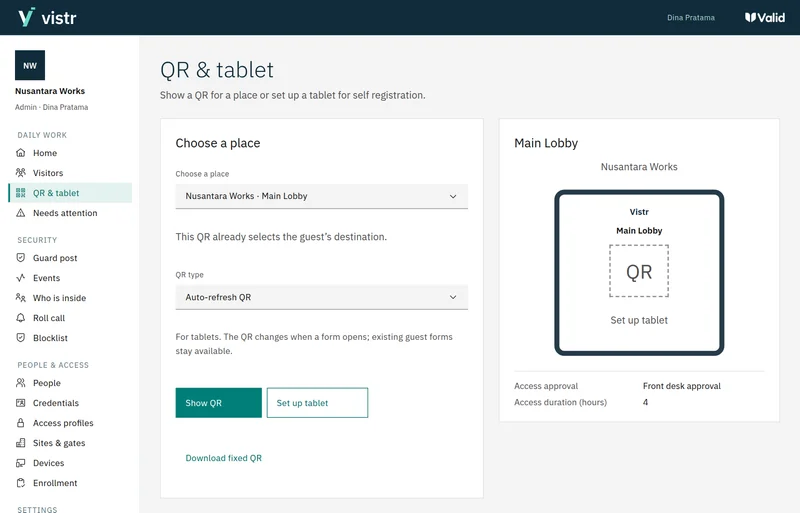Viewport: 800px width, 513px height.
Task: Open People in sidebar
Action: point(70,383)
